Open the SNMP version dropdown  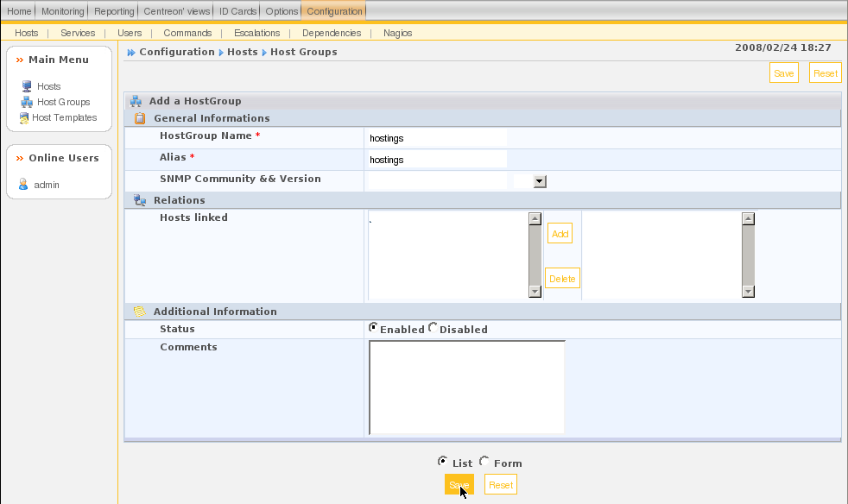pos(540,182)
